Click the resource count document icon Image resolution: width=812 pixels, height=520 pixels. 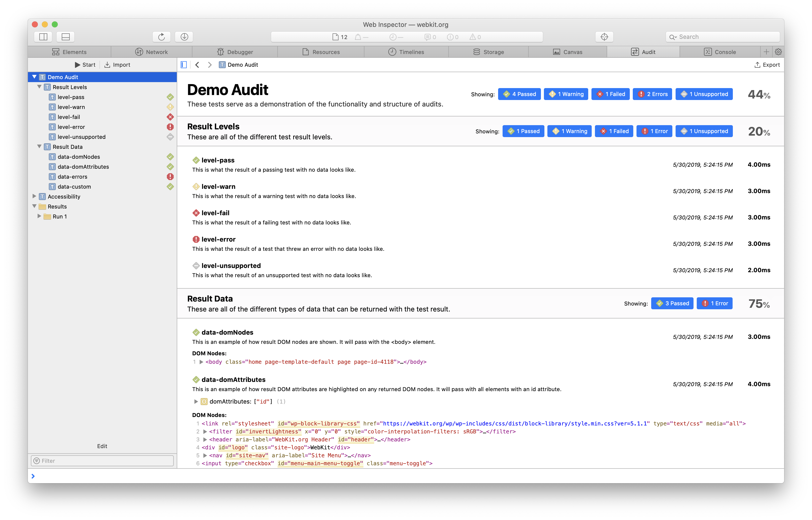tap(335, 37)
